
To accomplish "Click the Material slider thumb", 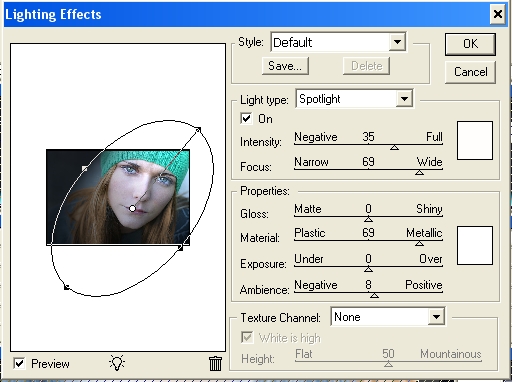I will tap(419, 244).
